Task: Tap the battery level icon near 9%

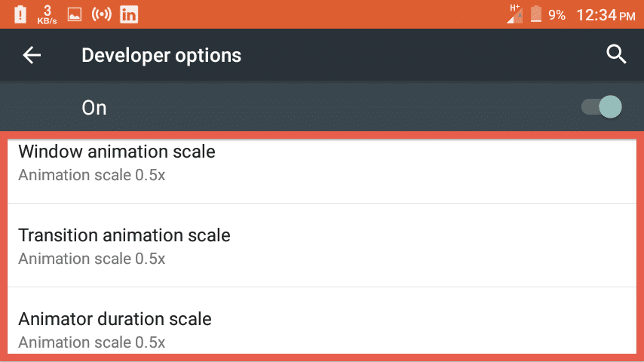Action: tap(536, 14)
